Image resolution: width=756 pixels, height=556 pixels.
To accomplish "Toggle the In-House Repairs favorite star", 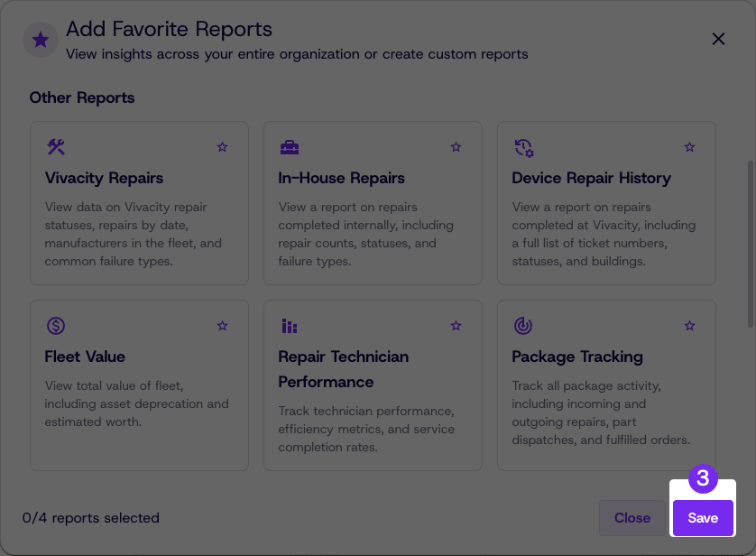I will 456,147.
